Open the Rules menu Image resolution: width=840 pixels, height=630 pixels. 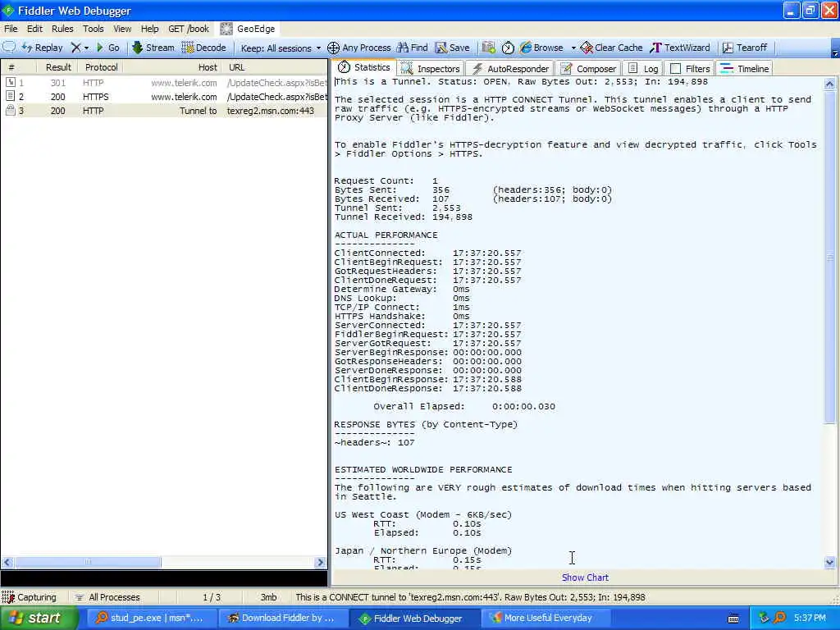[x=62, y=29]
